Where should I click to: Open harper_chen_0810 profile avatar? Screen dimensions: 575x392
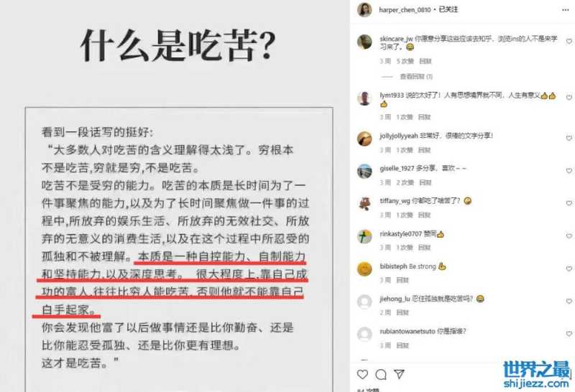tap(364, 10)
